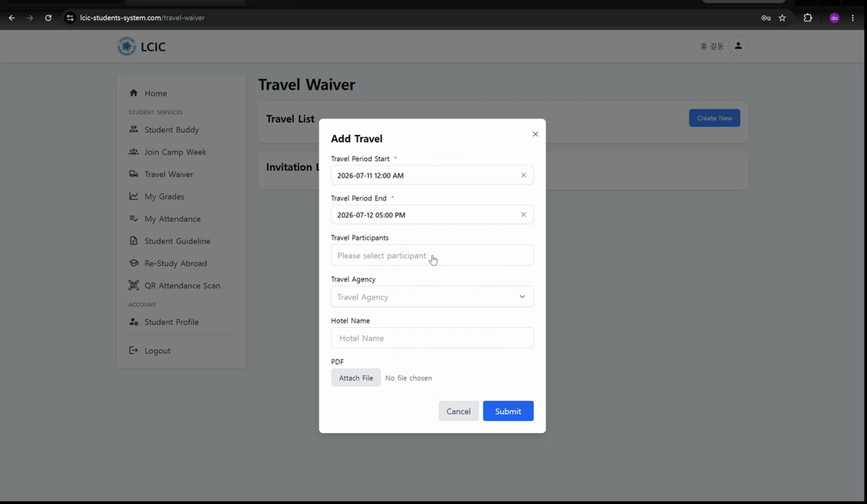Focus the Hotel Name field
This screenshot has width=867, height=504.
tap(432, 338)
